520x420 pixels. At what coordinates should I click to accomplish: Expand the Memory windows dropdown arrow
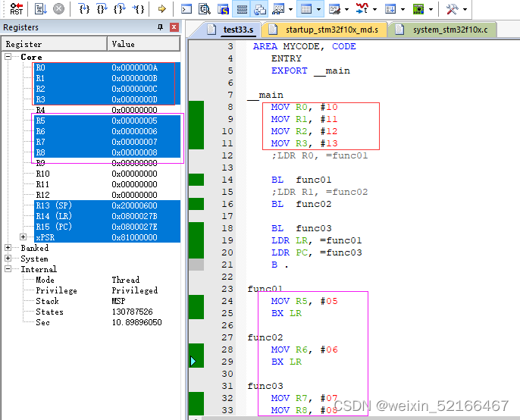tap(318, 9)
